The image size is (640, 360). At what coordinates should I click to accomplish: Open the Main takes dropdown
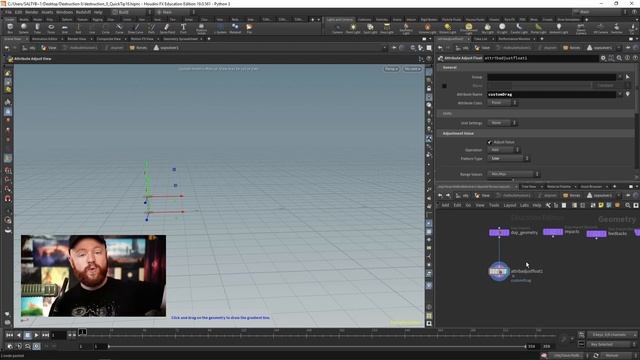pos(598,12)
